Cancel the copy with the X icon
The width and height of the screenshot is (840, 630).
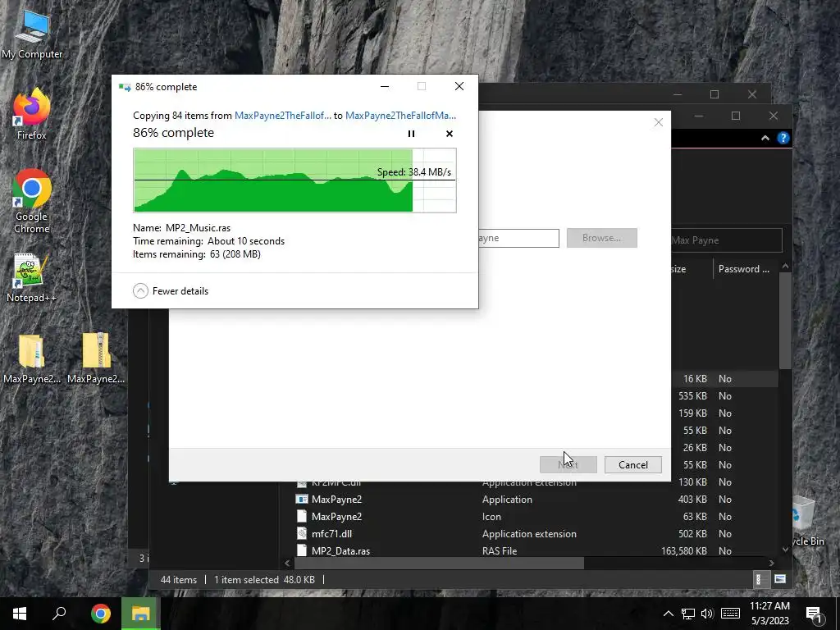(450, 134)
